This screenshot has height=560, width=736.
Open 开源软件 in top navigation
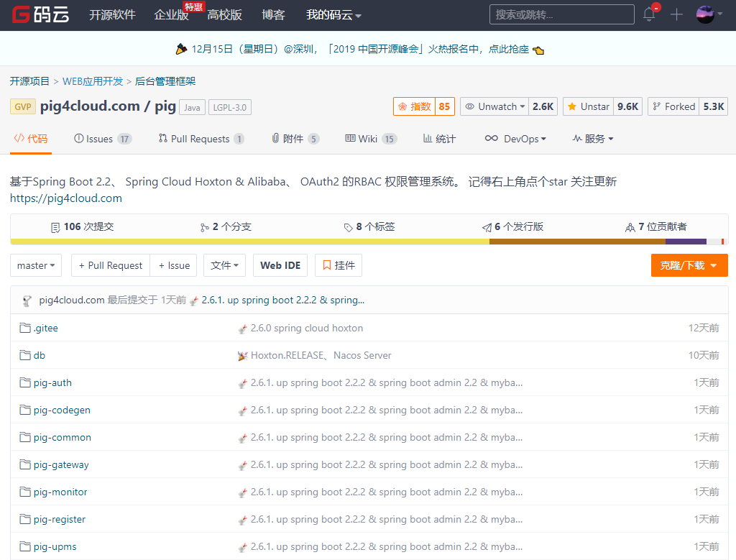112,15
